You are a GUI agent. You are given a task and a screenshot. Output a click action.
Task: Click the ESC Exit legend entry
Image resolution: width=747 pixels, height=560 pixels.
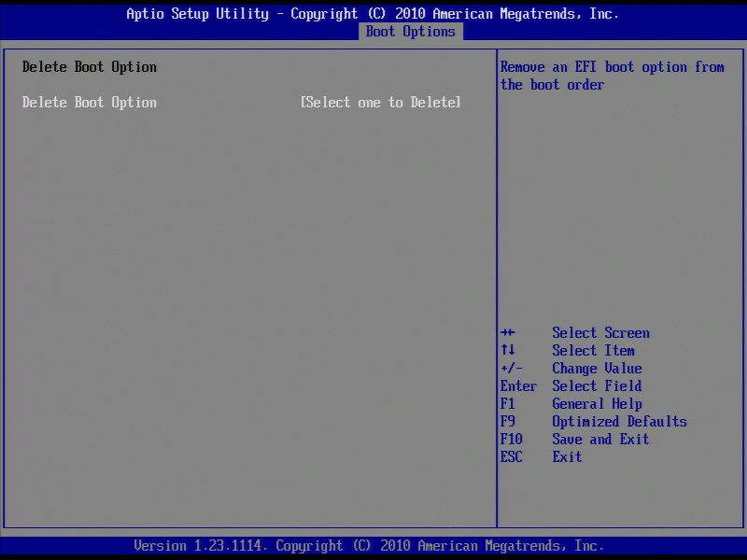coord(542,456)
